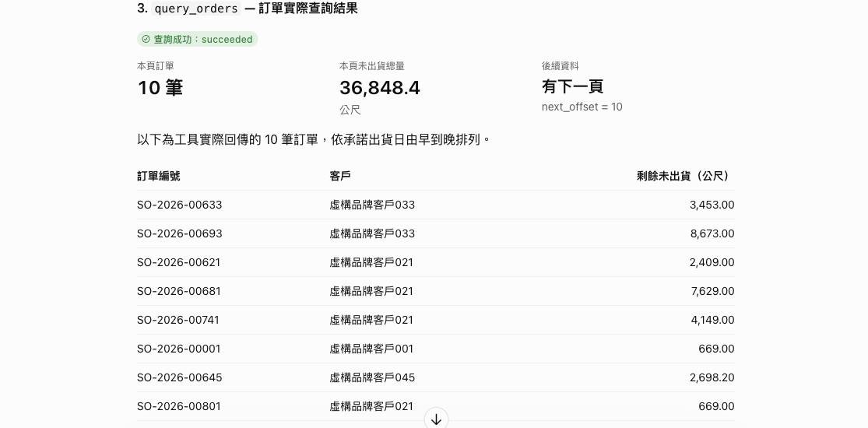Click the 2,698.20 remaining quantity
868x428 pixels.
[712, 377]
